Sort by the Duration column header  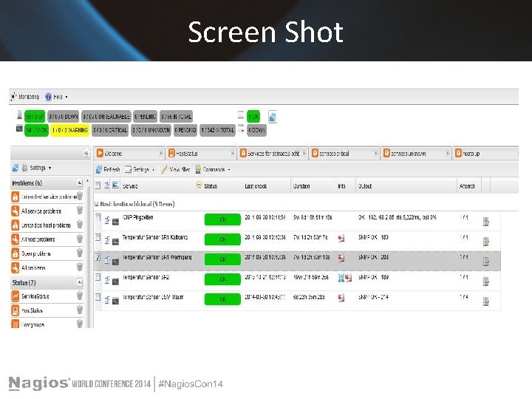point(313,186)
